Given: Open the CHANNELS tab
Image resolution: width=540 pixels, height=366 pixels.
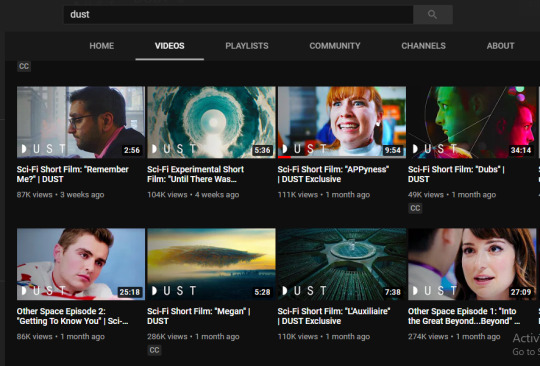Looking at the screenshot, I should coord(423,46).
